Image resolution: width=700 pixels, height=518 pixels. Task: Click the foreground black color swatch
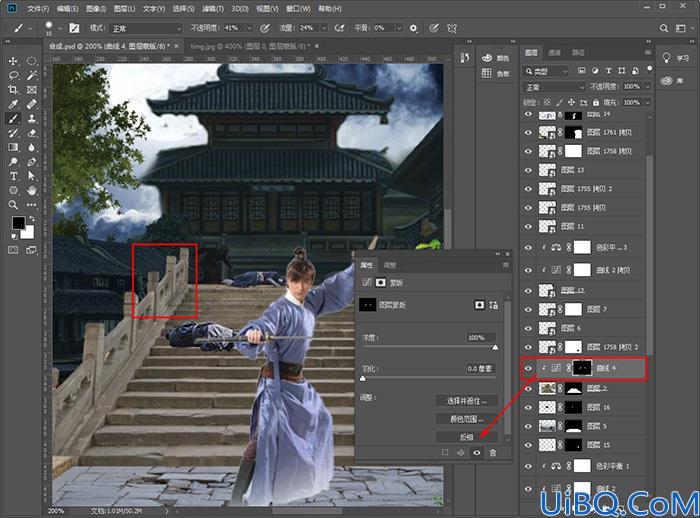tap(18, 222)
